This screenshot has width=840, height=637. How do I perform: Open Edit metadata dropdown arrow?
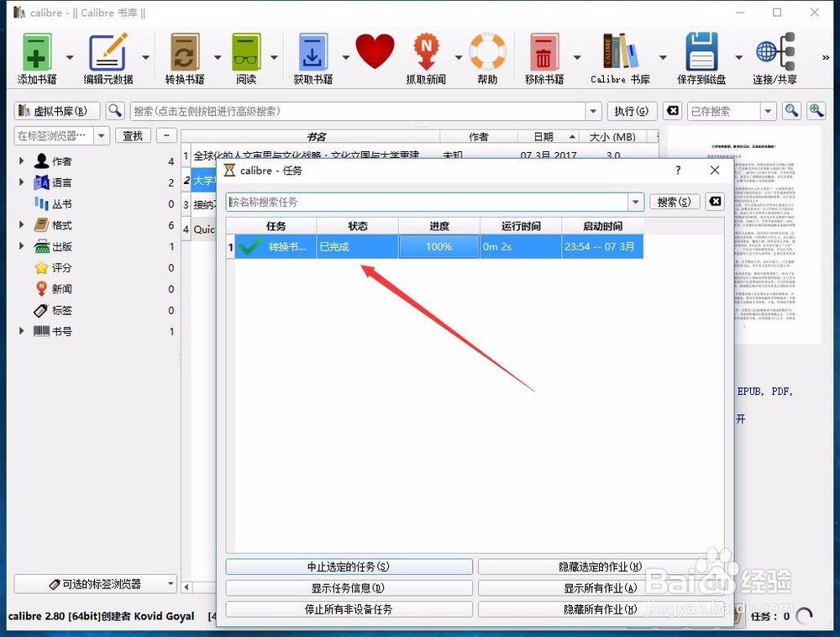145,57
